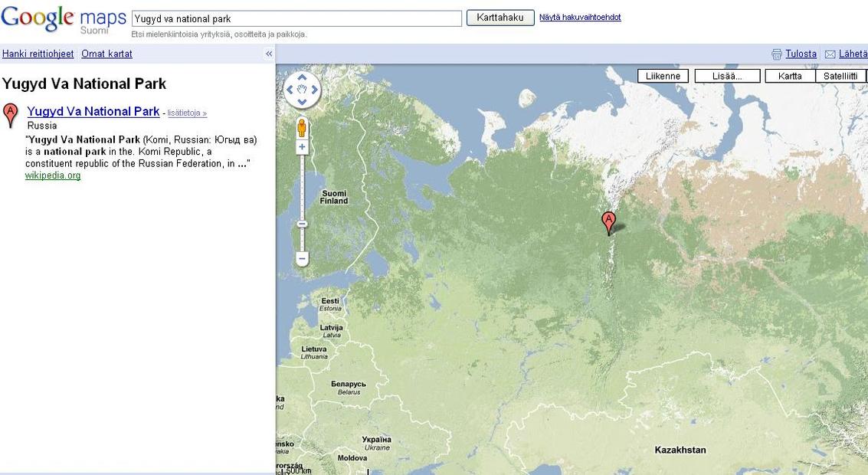The width and height of the screenshot is (868, 475).
Task: Pan the map left with the arrow
Action: pos(290,90)
